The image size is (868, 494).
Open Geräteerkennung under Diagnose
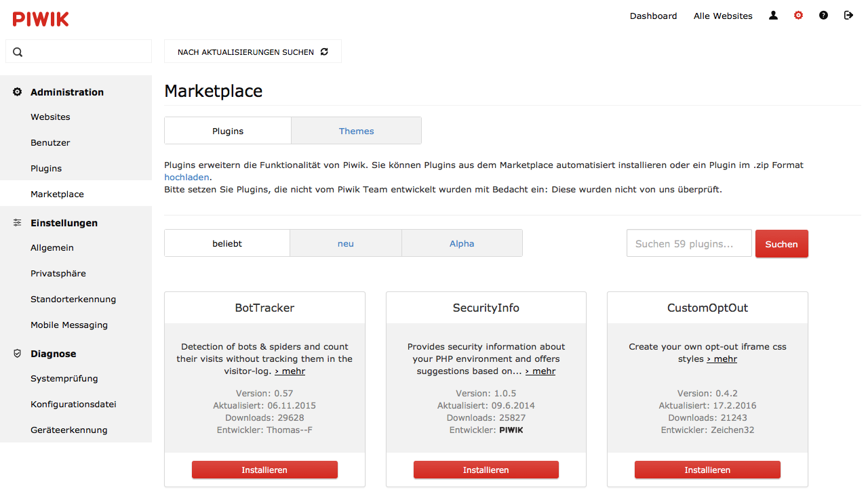click(69, 430)
